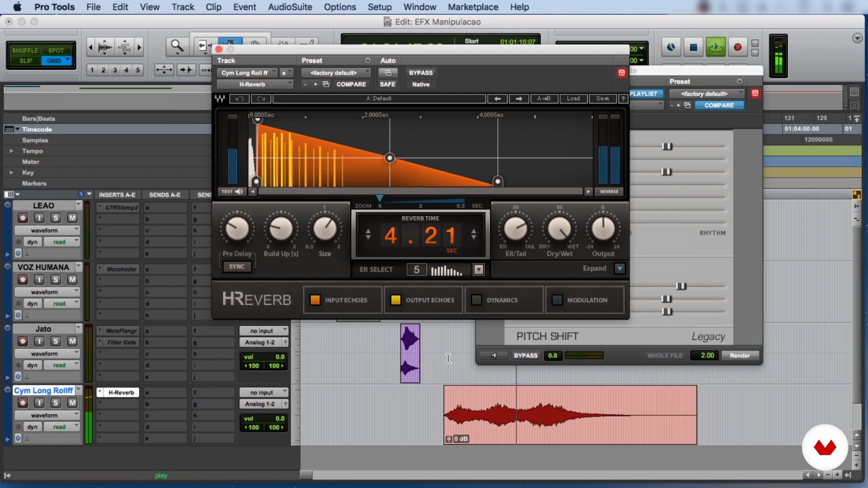Click the REVERSE button in H-Reverb
The width and height of the screenshot is (868, 488).
609,192
